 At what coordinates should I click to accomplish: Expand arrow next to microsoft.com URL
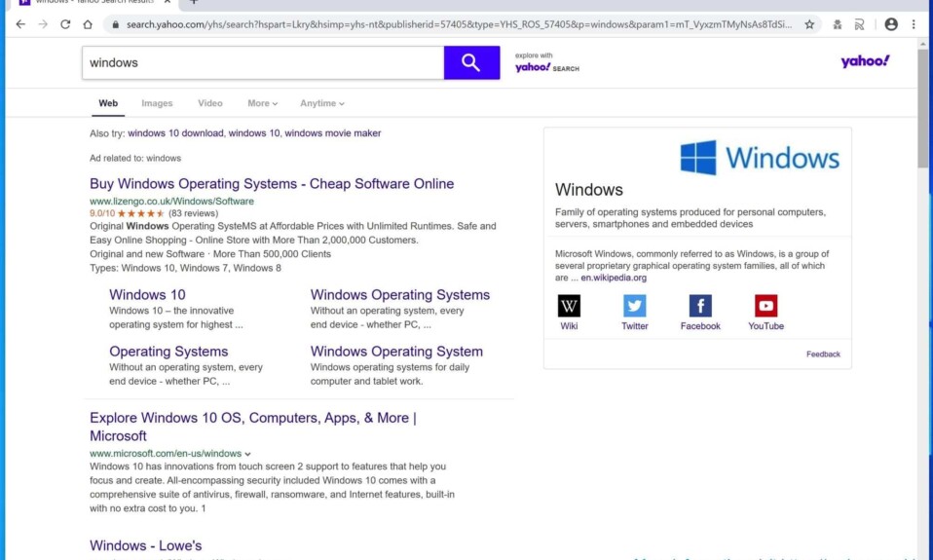[247, 454]
